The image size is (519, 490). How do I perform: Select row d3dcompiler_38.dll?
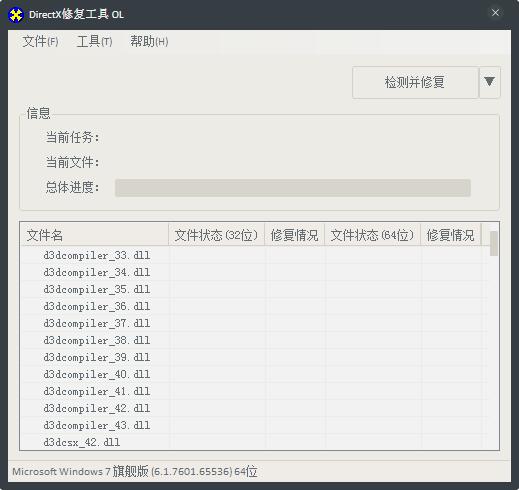(254, 340)
